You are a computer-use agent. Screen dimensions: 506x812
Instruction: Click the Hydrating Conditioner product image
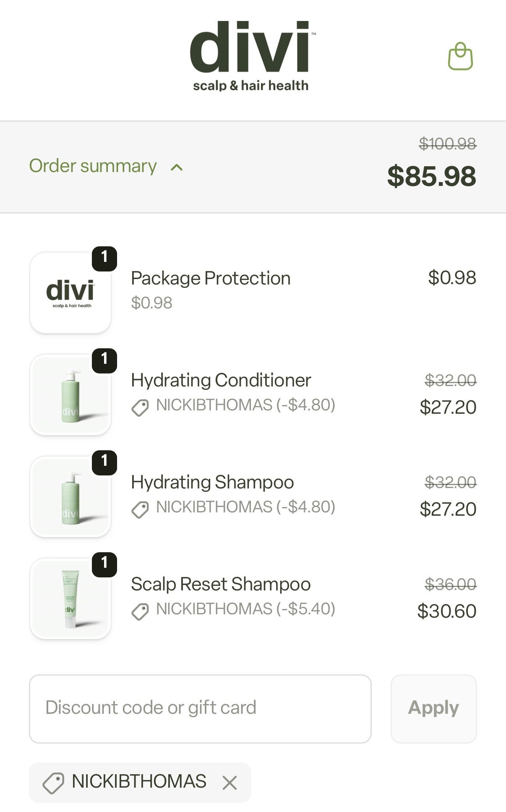click(70, 394)
